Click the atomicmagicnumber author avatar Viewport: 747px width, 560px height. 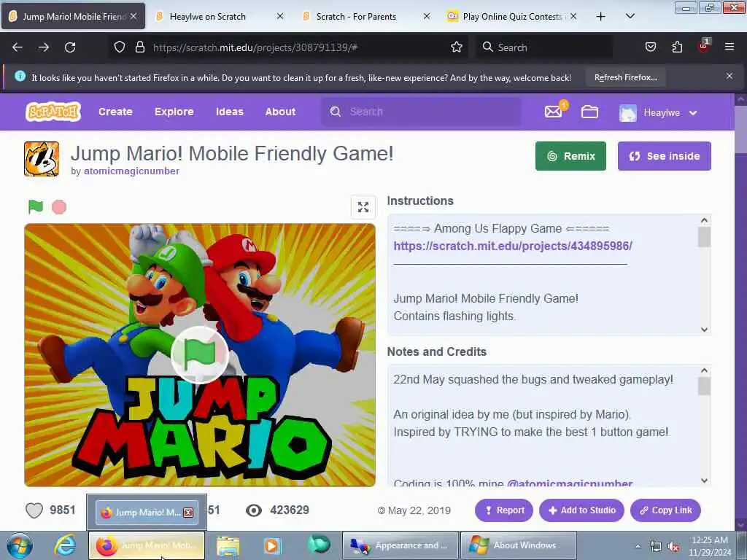[42, 159]
